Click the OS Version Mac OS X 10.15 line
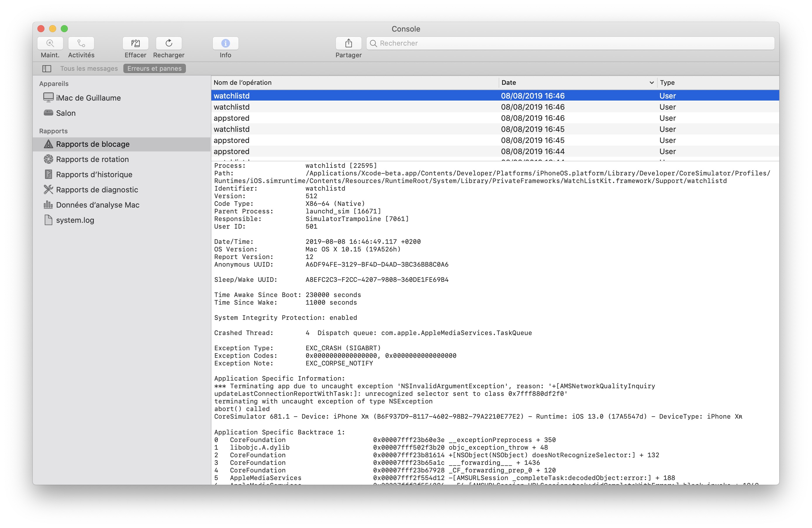812x528 pixels. 307,249
